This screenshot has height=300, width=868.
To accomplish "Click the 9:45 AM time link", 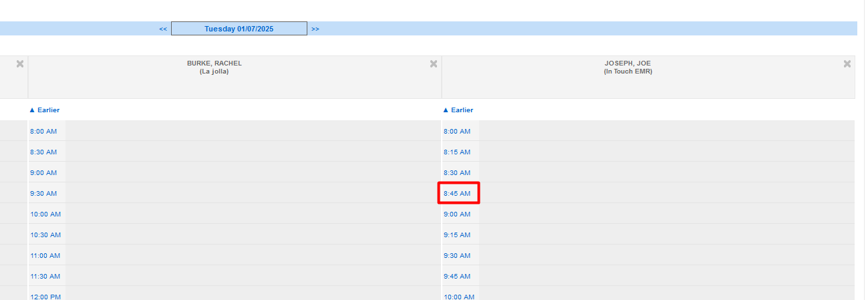I will tap(457, 277).
